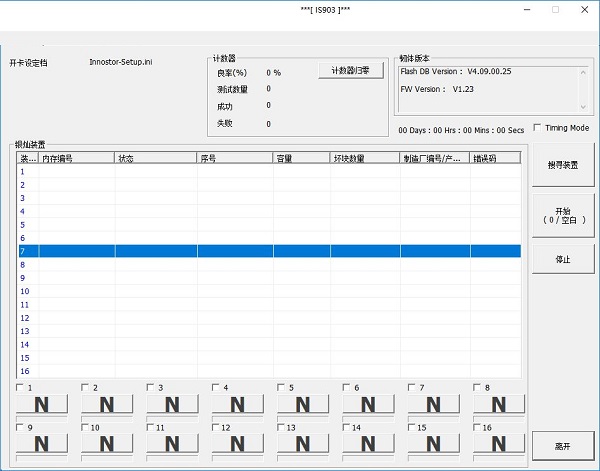
Task: Click the 错误码 column header
Action: [495, 158]
